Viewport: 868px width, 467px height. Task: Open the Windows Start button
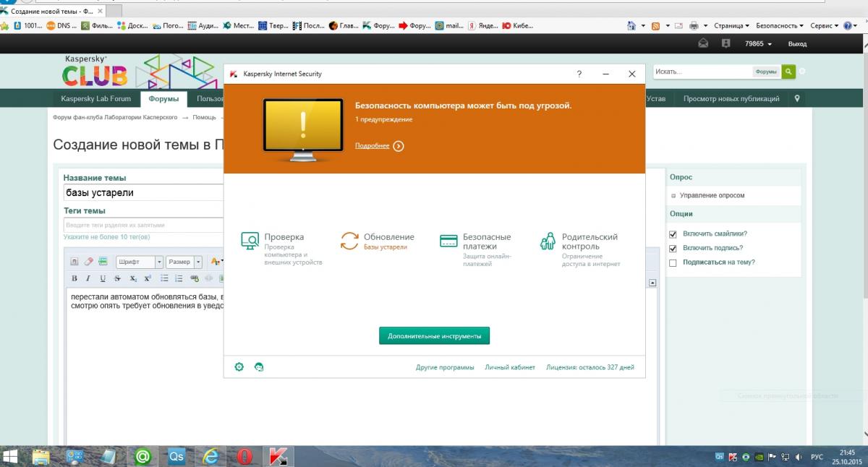tap(12, 456)
